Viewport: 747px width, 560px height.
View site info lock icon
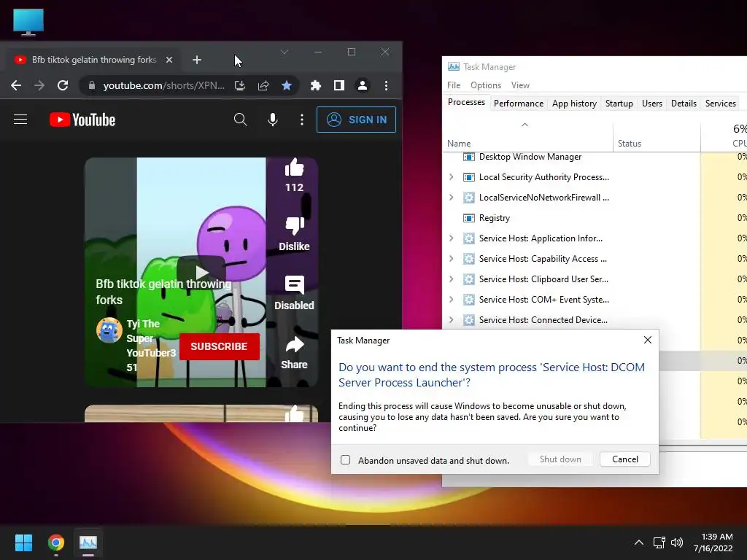(92, 86)
